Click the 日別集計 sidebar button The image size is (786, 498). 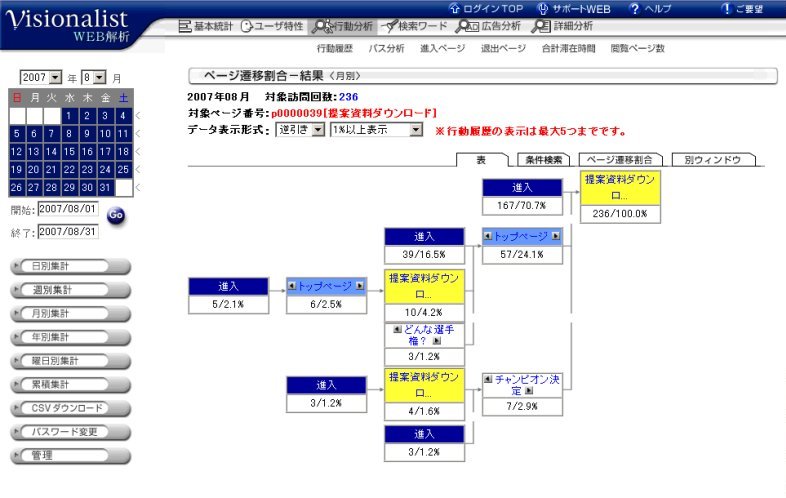[x=70, y=266]
